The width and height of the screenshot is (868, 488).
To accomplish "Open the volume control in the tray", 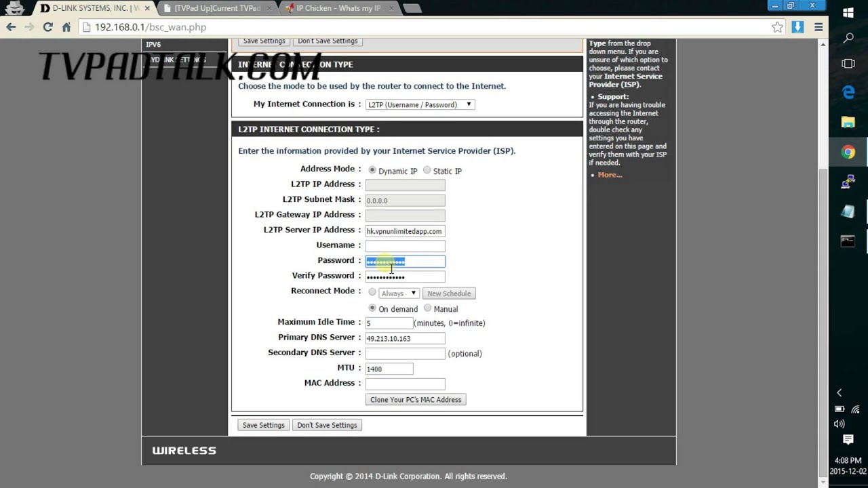I will (x=840, y=424).
